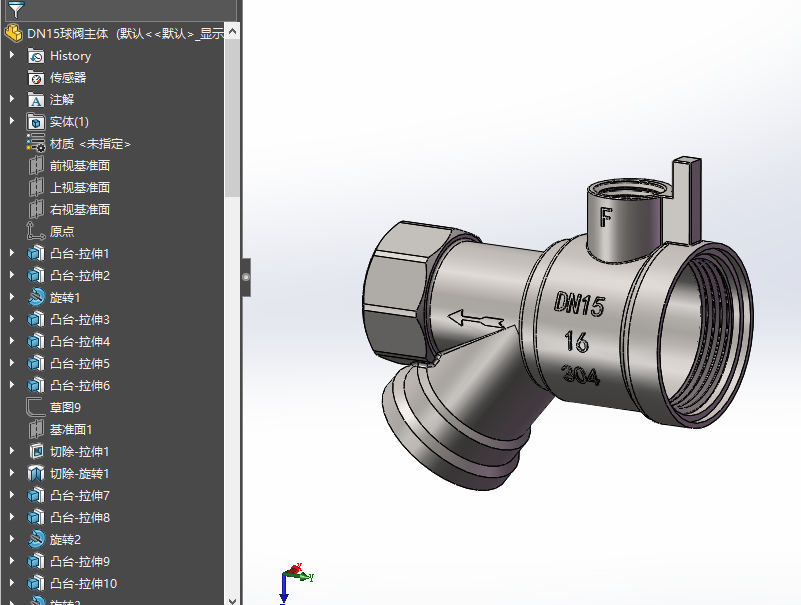
Task: Click the 切除-拉伸1 cut-extrude icon
Action: click(x=36, y=451)
